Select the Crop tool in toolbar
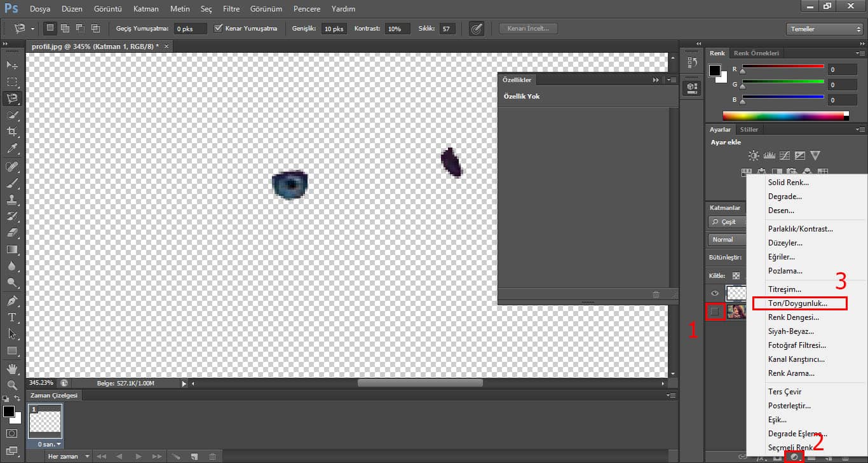Viewport: 868px width, 463px height. (x=12, y=132)
